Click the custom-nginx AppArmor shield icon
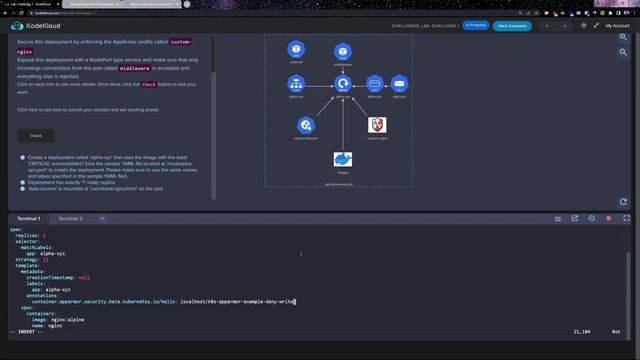Screen dimensions: 640x360 (x=377, y=125)
